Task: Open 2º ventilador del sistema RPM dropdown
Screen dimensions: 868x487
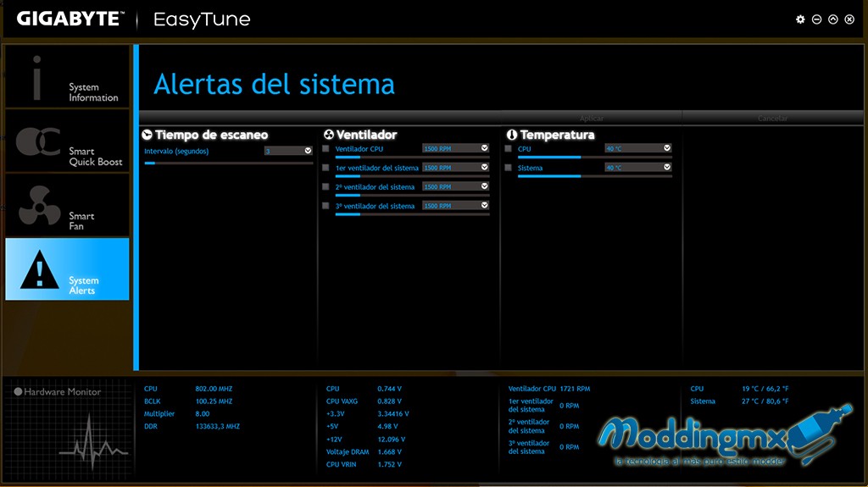Action: click(455, 186)
